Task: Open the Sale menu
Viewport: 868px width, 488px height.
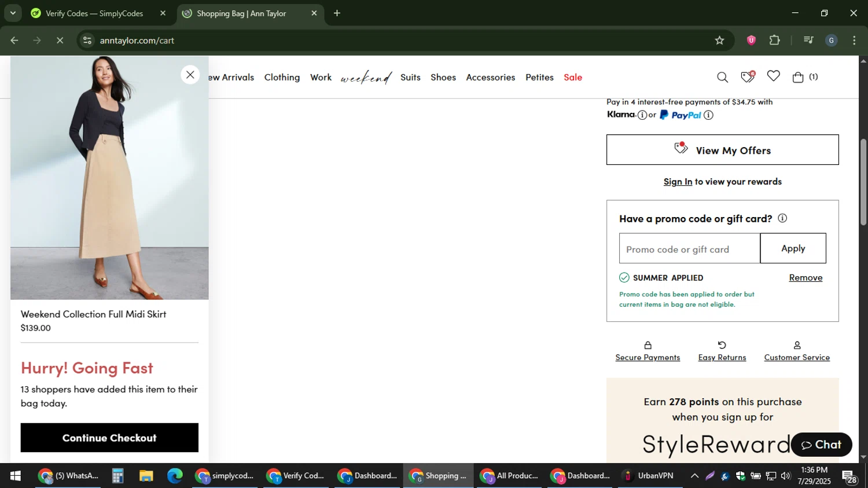Action: (573, 78)
